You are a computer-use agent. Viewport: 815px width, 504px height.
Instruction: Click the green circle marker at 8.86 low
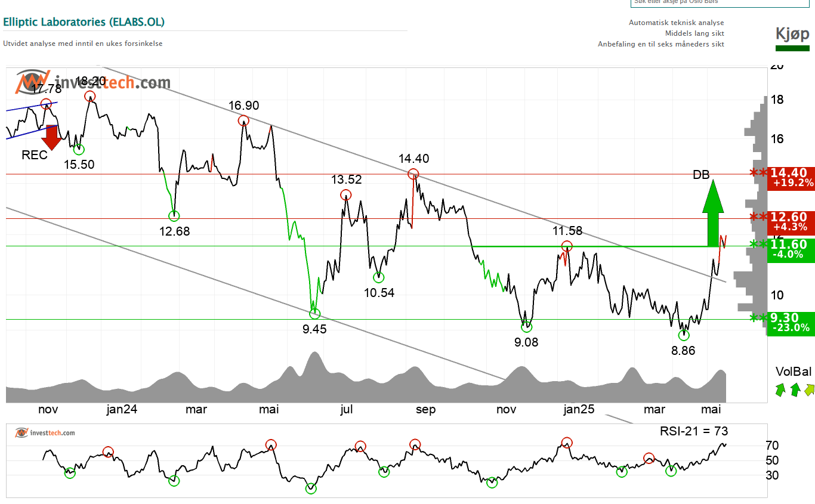(x=684, y=335)
